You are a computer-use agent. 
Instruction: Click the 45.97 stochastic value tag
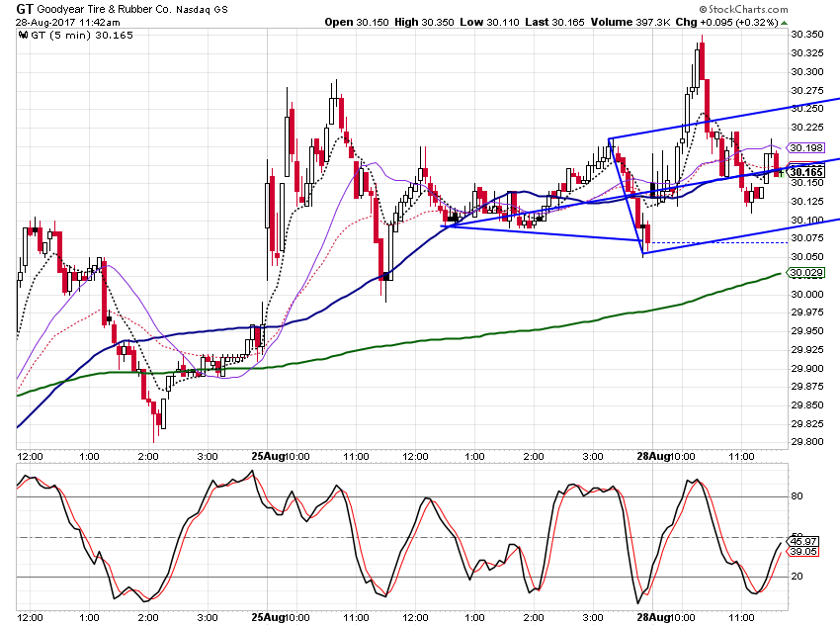tap(803, 542)
